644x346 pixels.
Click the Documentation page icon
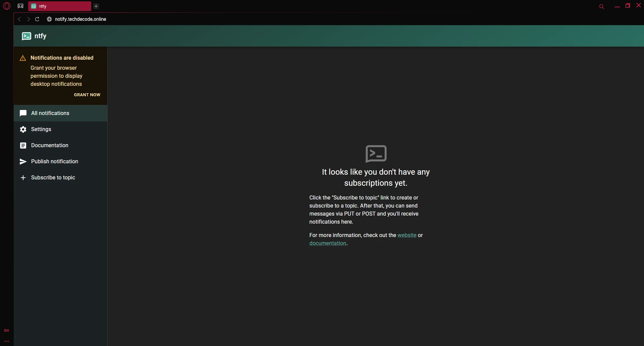[x=23, y=146]
